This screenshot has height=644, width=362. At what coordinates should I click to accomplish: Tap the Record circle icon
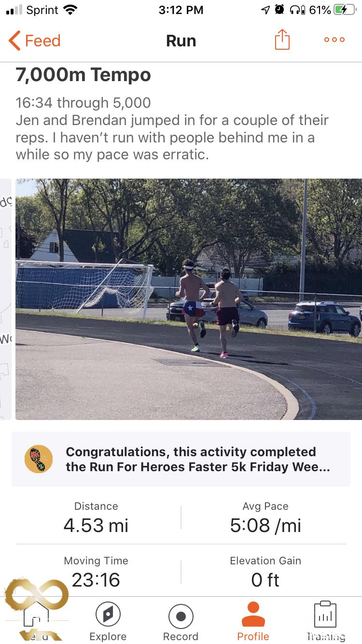181,616
